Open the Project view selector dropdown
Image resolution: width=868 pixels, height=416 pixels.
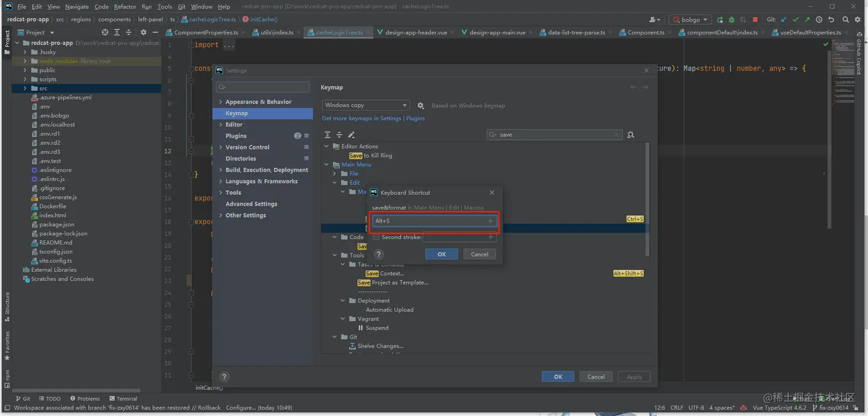[36, 33]
